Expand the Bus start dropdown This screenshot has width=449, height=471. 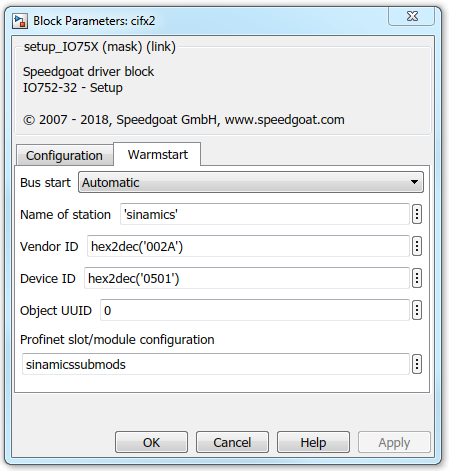pyautogui.click(x=251, y=182)
